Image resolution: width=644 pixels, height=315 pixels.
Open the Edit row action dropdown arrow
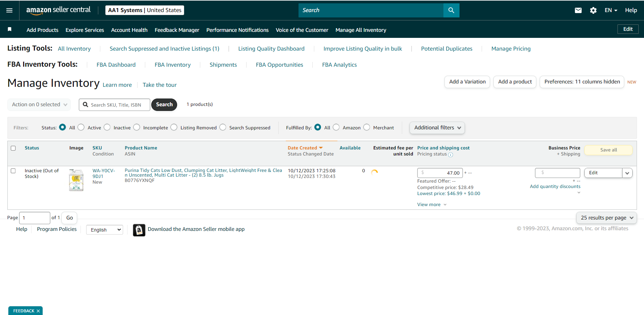(627, 173)
